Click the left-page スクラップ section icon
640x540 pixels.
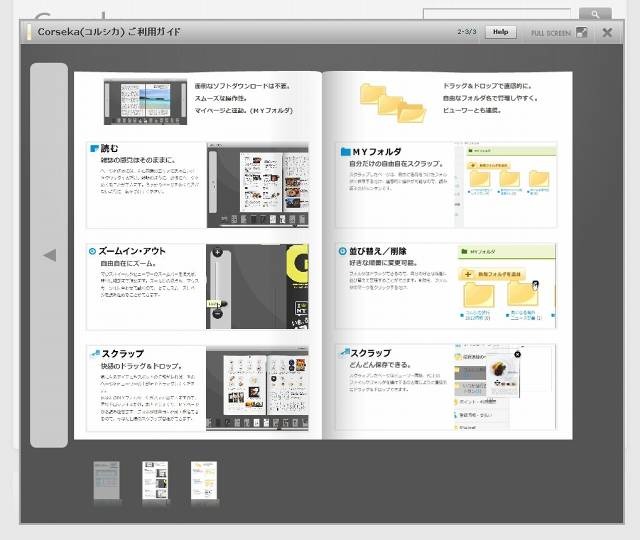95,353
